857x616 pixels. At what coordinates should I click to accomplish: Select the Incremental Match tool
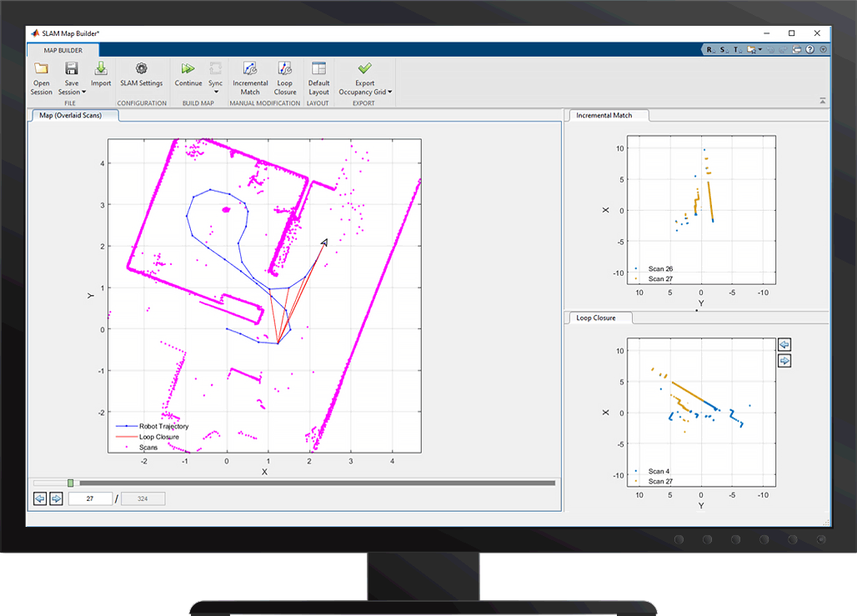click(x=250, y=69)
